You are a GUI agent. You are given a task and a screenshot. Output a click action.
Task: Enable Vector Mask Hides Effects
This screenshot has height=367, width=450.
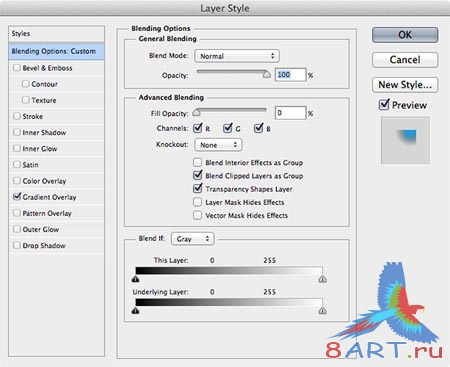197,215
